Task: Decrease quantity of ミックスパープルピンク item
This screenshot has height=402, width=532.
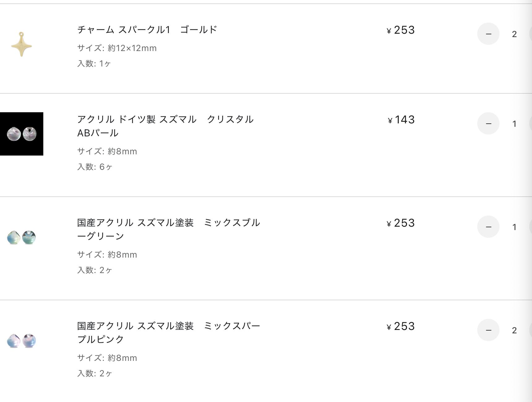Action: click(488, 330)
